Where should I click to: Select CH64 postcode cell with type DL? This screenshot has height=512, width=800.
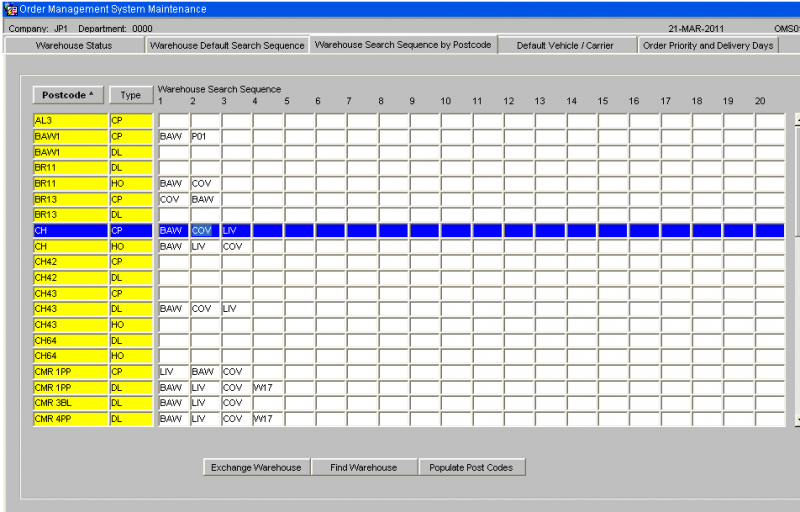coord(70,340)
